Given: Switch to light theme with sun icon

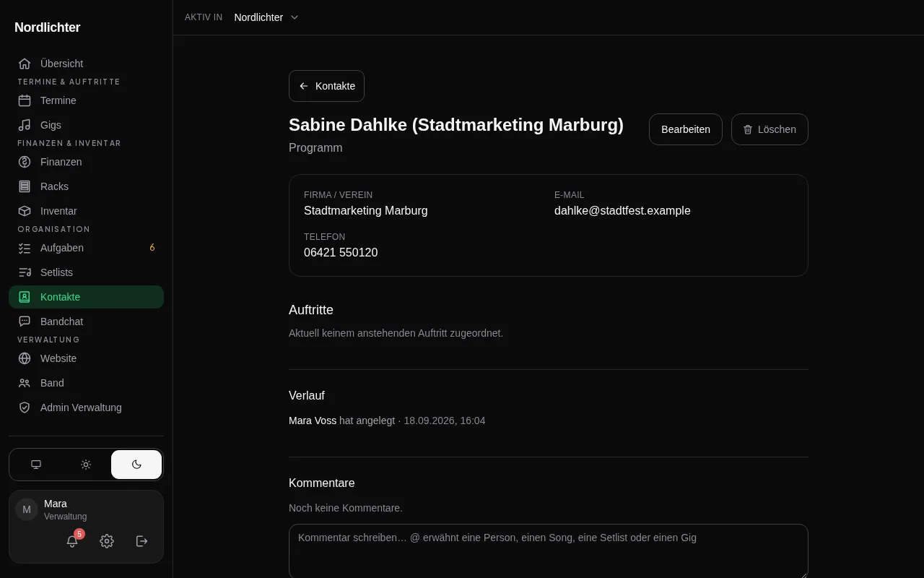Looking at the screenshot, I should 86,465.
